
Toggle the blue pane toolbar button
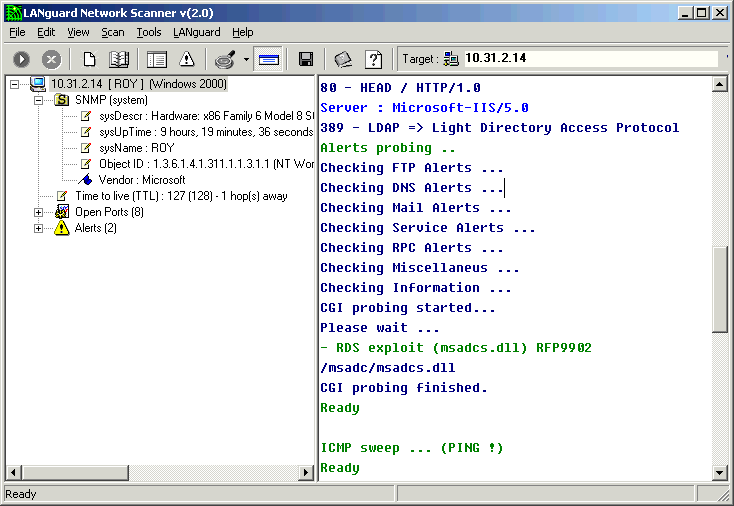[x=268, y=59]
